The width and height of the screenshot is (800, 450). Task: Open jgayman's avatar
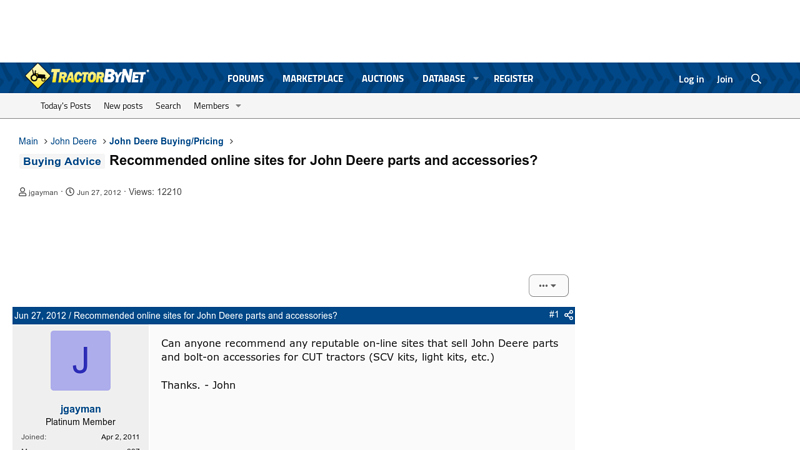[x=80, y=360]
